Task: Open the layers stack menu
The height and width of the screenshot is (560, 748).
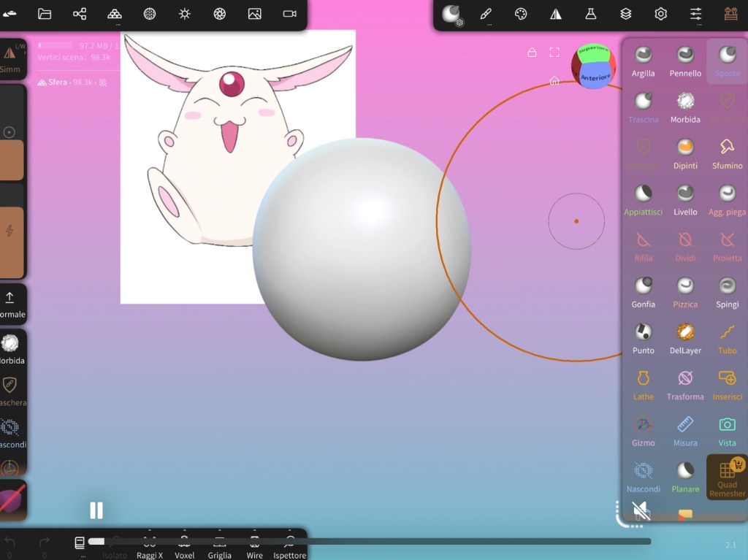Action: 626,14
